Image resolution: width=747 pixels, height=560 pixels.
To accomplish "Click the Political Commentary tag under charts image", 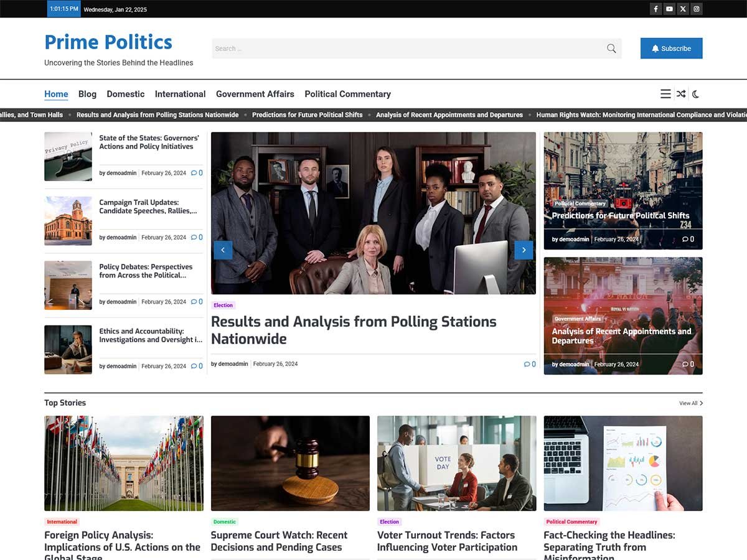I will (571, 522).
